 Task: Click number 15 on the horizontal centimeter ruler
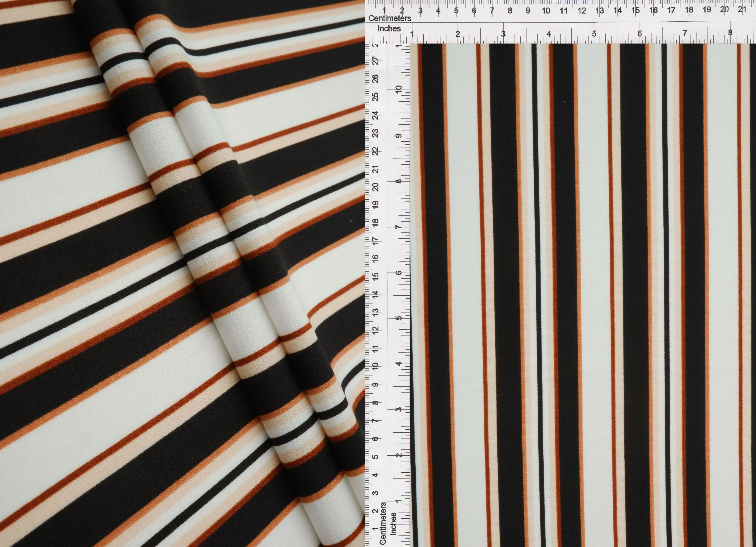636,10
